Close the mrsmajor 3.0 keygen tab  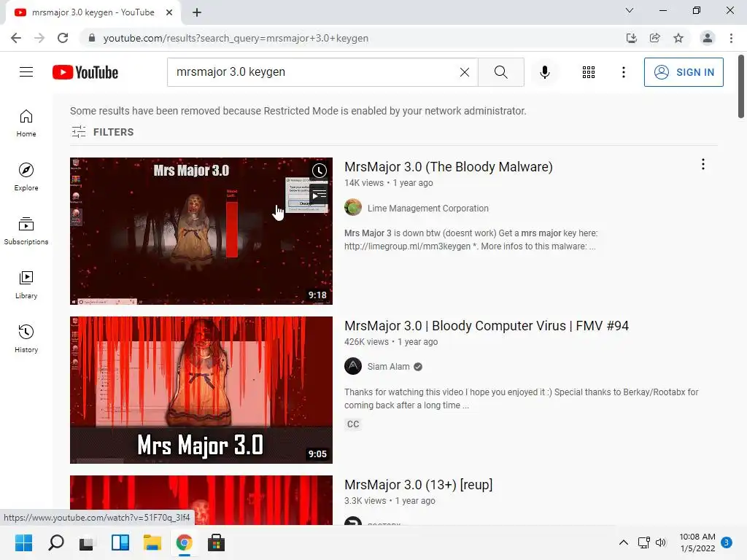[169, 12]
